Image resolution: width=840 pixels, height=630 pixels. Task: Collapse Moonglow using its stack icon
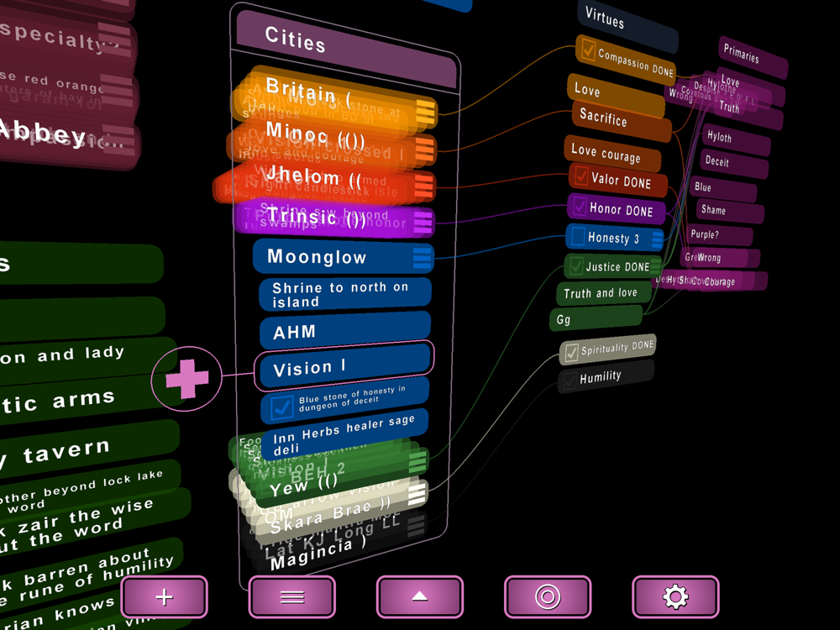click(423, 258)
